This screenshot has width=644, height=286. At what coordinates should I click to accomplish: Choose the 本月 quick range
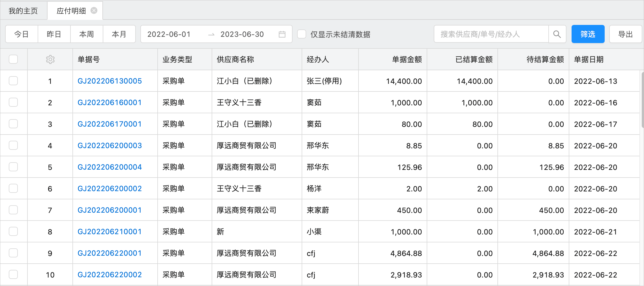pos(119,34)
